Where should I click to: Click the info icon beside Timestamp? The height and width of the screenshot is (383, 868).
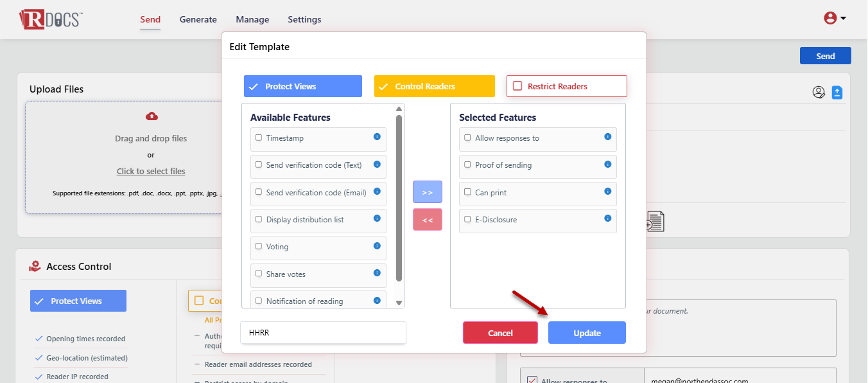point(377,137)
